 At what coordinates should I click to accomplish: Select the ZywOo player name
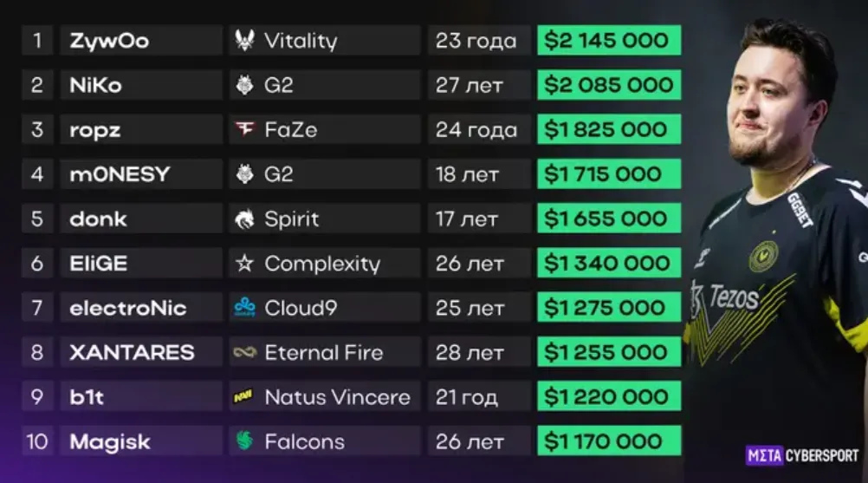tap(109, 41)
